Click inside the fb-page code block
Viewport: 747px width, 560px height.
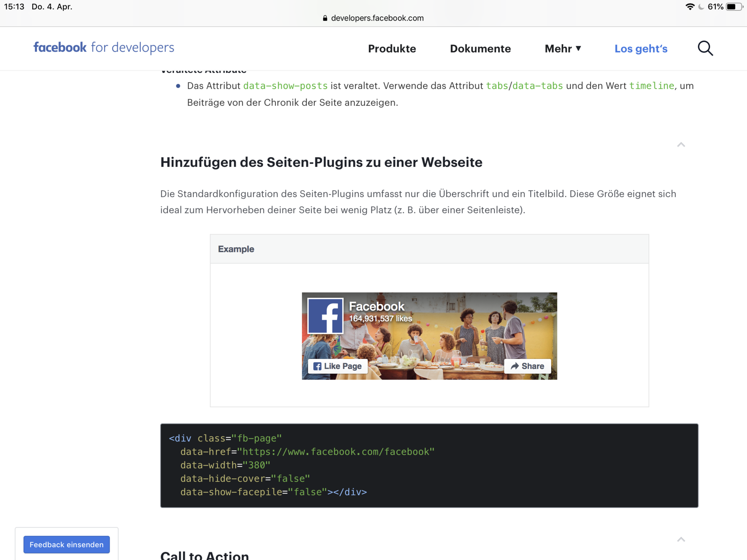coord(429,465)
